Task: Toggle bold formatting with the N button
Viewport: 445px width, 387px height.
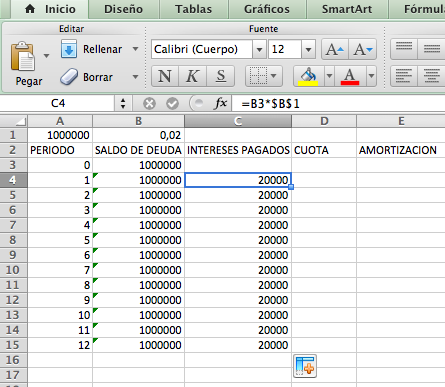Action: [x=165, y=76]
